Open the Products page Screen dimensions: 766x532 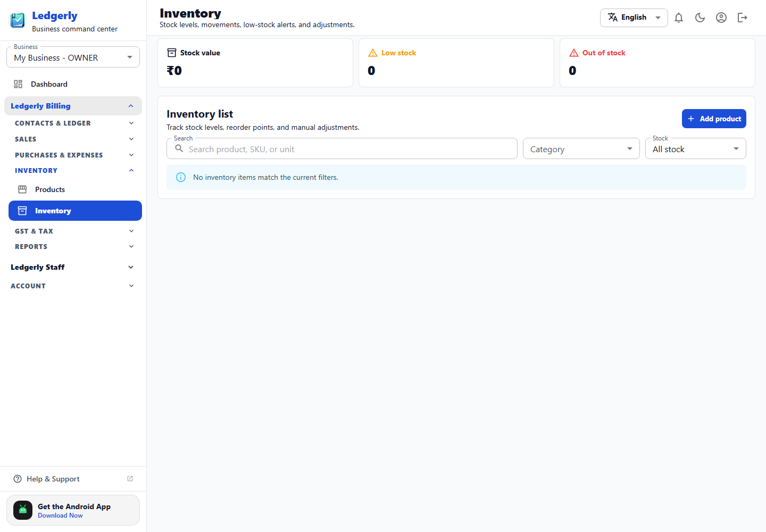coord(75,189)
